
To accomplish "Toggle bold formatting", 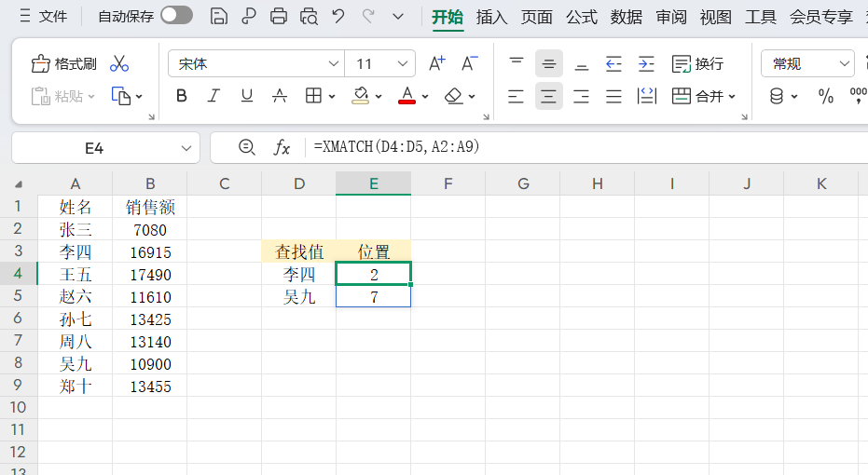I will coord(182,96).
